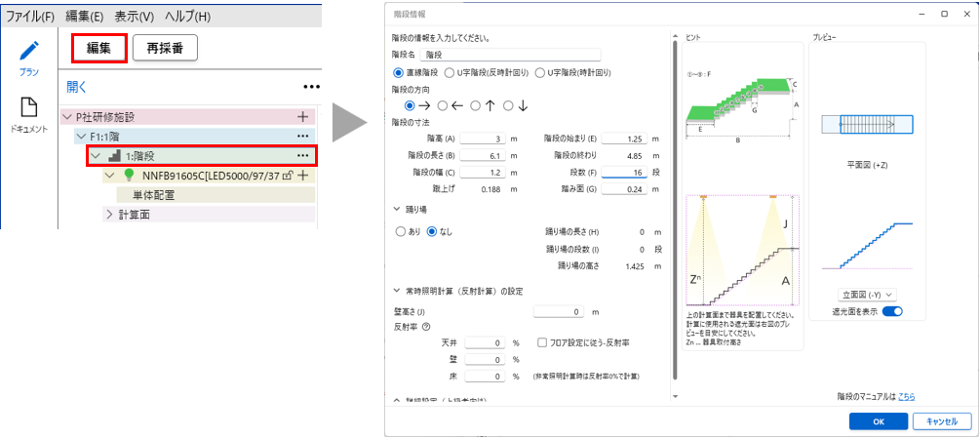Expand the 計算面 tree node
The width and height of the screenshot is (980, 439).
[109, 215]
